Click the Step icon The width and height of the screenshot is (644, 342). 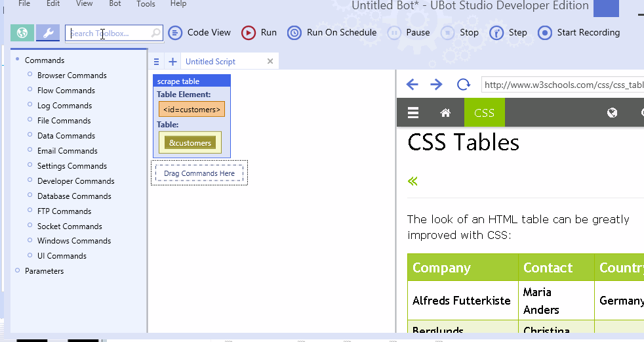click(x=496, y=33)
